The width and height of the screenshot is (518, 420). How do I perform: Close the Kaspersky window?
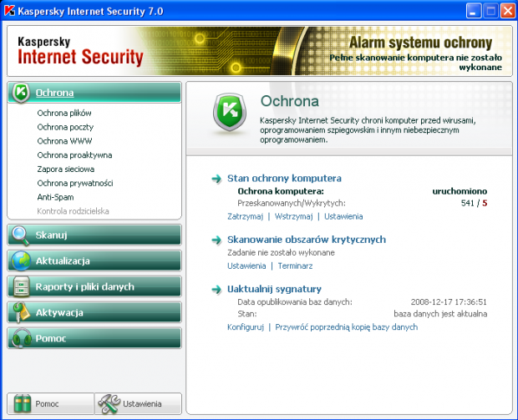click(508, 11)
